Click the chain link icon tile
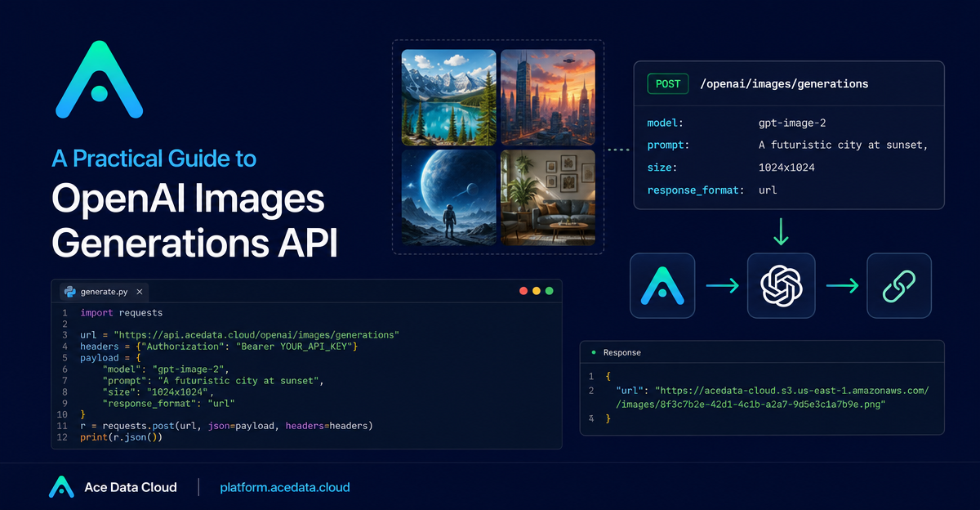Viewport: 980px width, 510px height. [x=899, y=285]
